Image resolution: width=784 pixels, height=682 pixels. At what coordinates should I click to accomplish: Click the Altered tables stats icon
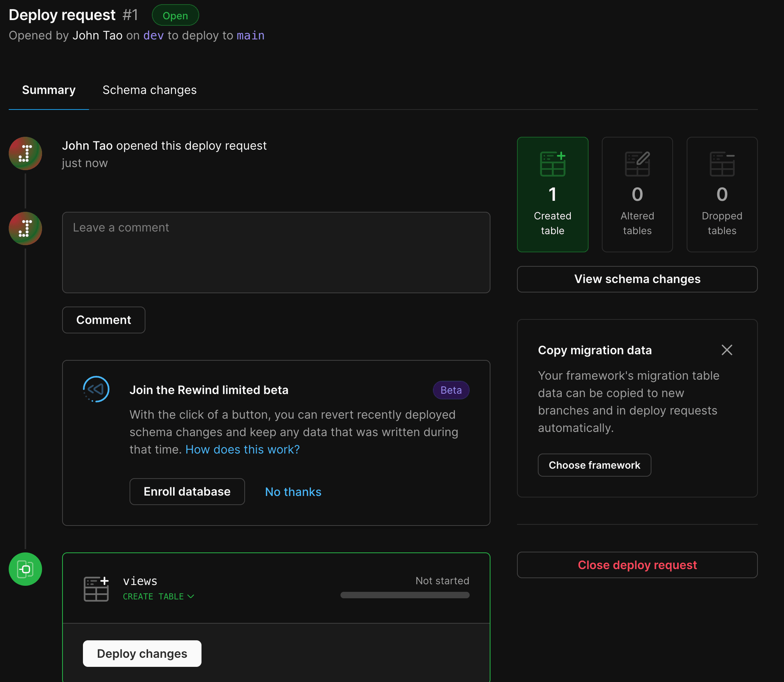[x=637, y=163]
